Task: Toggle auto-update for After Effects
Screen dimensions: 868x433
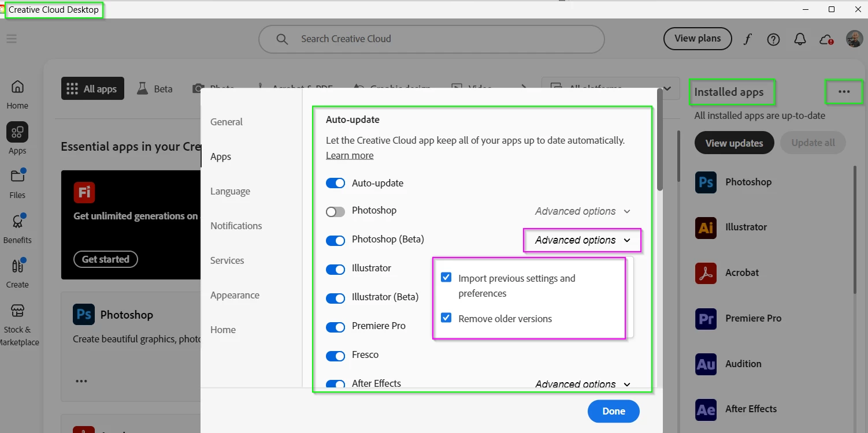Action: pos(335,384)
